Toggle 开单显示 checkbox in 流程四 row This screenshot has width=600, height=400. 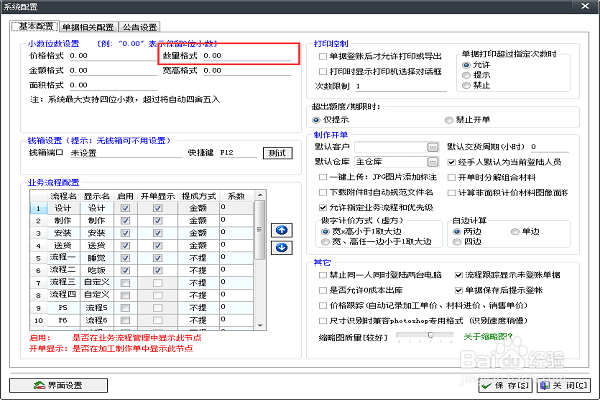click(x=158, y=296)
